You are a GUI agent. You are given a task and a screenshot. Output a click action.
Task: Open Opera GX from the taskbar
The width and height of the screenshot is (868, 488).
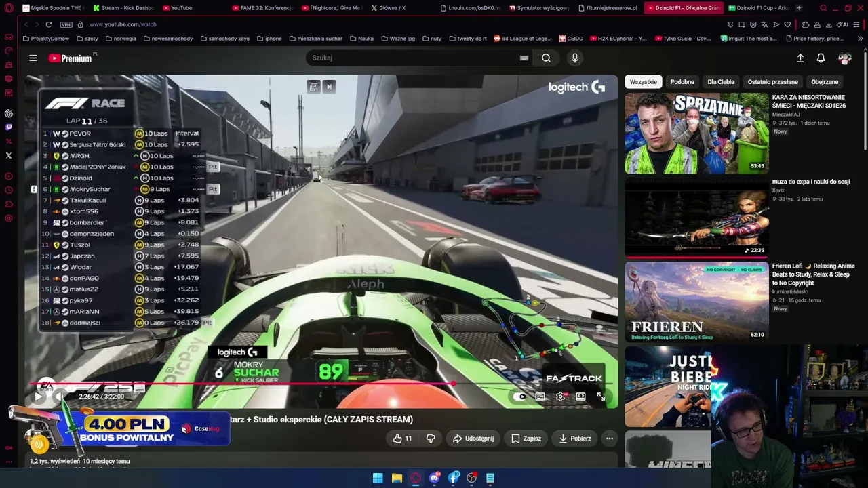coord(416,478)
